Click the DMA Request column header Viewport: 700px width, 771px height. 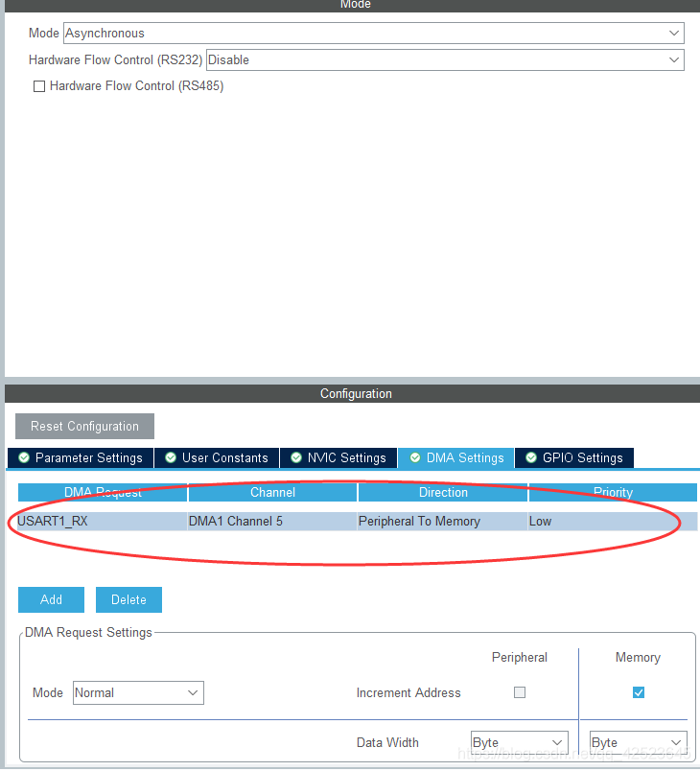103,492
